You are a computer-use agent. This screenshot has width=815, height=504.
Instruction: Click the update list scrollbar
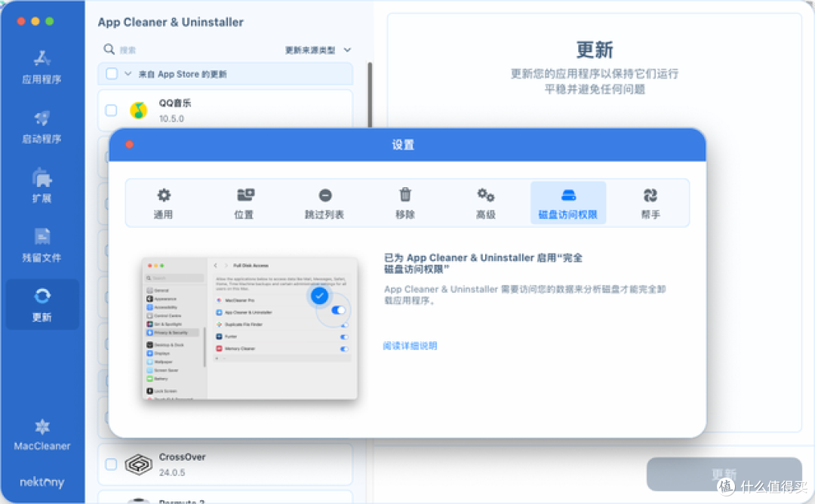tap(370, 94)
